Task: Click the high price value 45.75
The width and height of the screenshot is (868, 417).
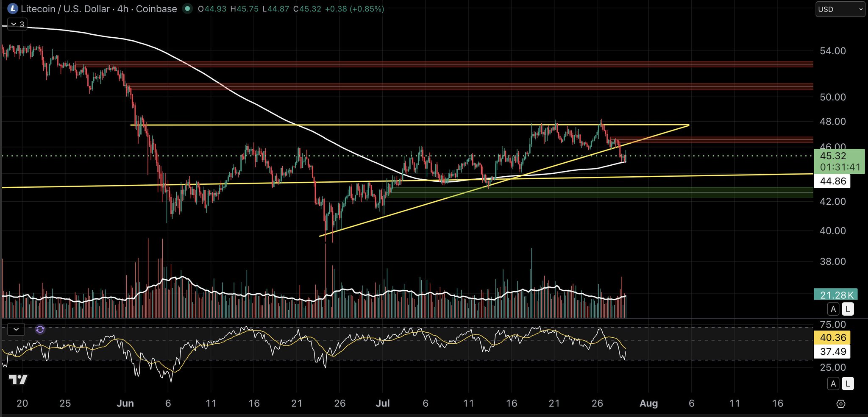Action: 248,9
